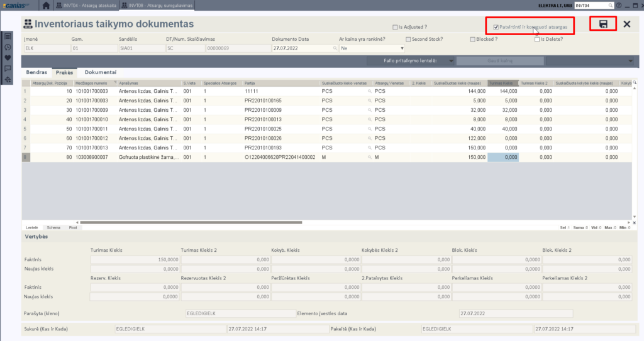Image resolution: width=644 pixels, height=341 pixels.
Task: Open the 'Dokumentai' tab
Action: coord(100,72)
